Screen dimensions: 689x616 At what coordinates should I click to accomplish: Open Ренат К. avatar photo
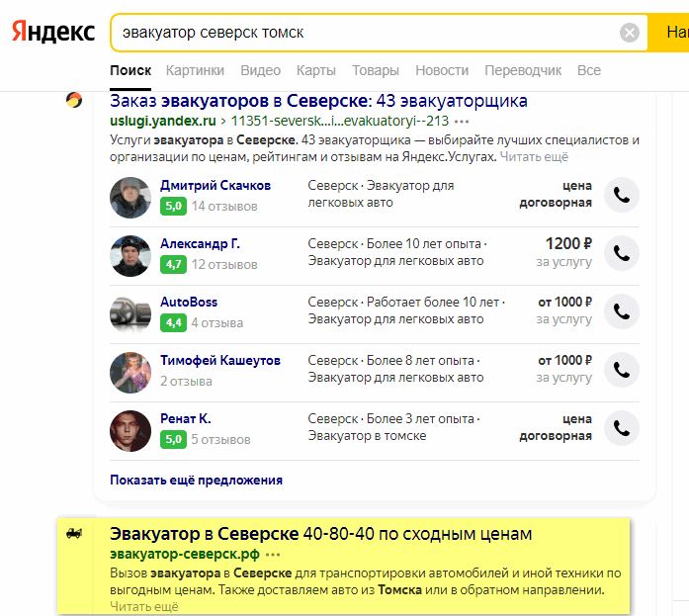pyautogui.click(x=130, y=431)
